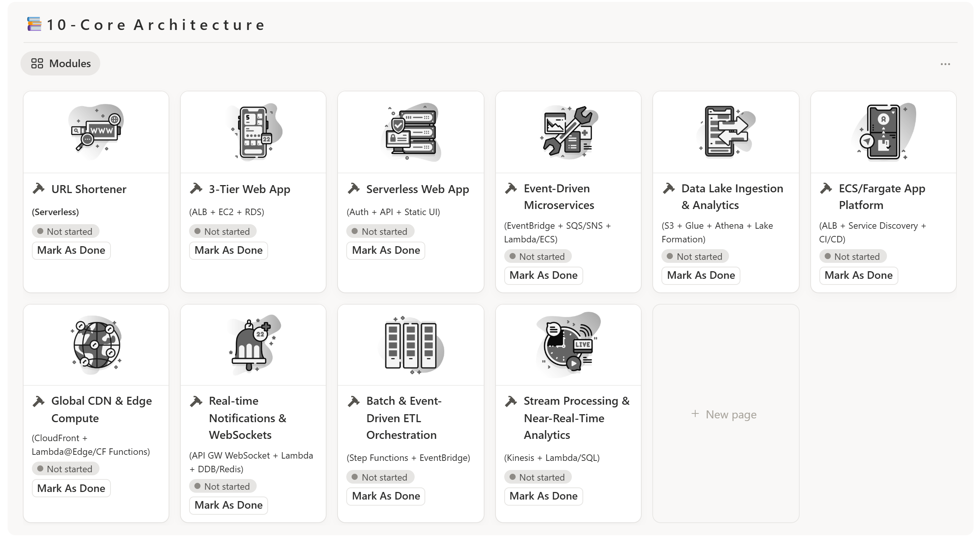
Task: Open the three-dot options menu
Action: click(945, 64)
